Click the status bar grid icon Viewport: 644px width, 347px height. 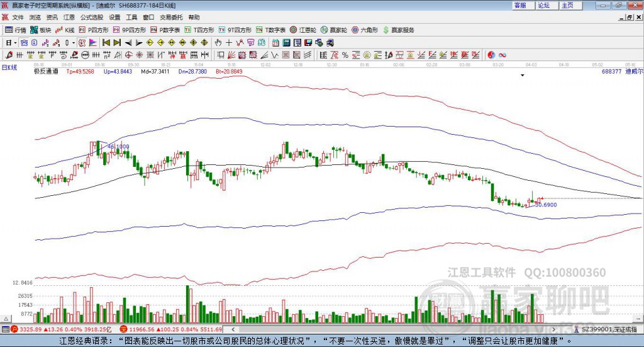point(5,329)
